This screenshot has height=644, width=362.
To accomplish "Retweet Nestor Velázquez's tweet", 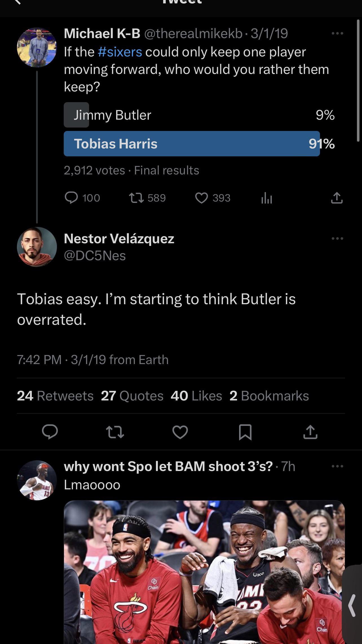I will pyautogui.click(x=115, y=432).
